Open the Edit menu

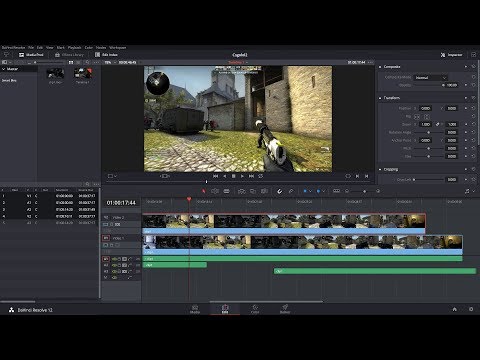(40, 47)
